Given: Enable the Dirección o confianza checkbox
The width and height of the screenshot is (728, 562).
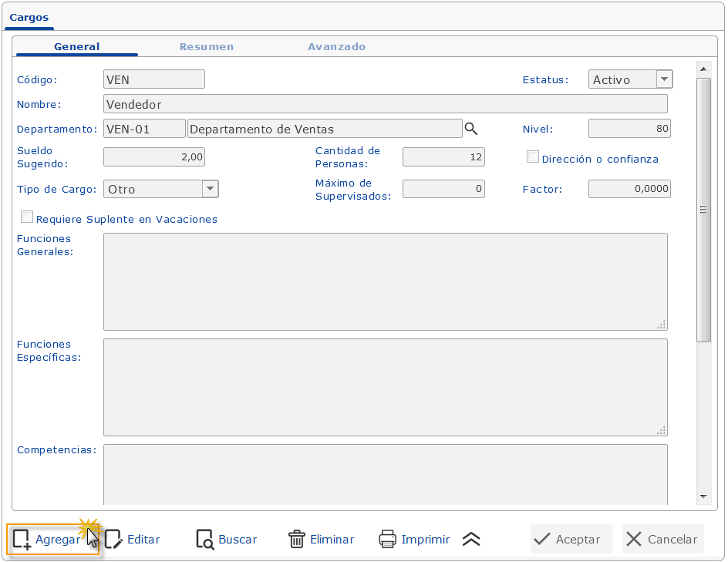Looking at the screenshot, I should pos(532,156).
